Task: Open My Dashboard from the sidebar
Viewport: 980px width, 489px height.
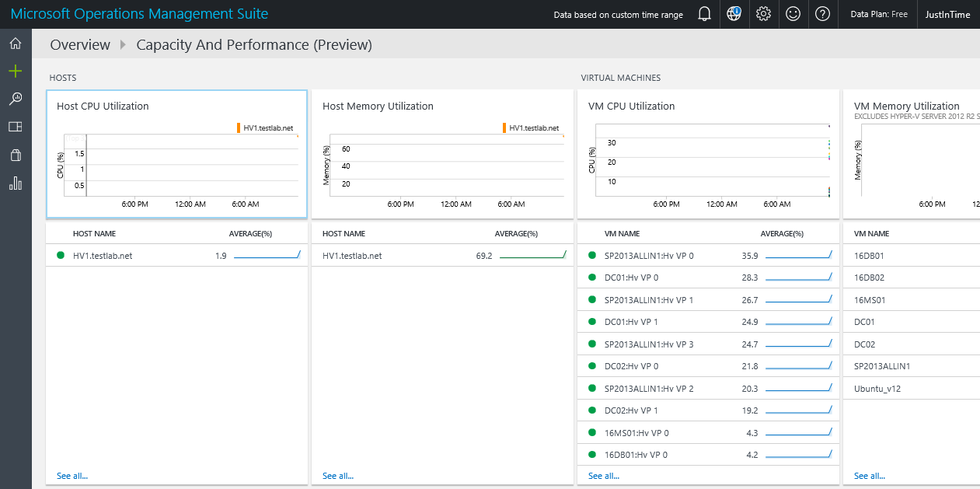Action: pyautogui.click(x=15, y=126)
